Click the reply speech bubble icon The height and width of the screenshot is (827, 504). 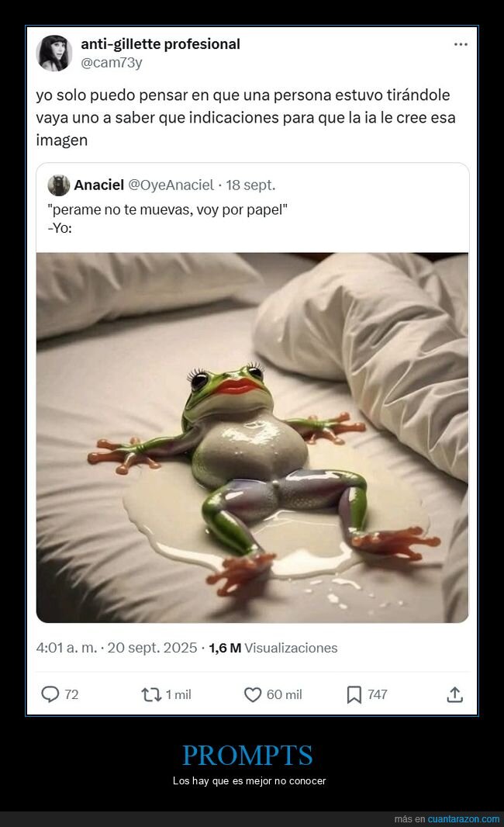pyautogui.click(x=50, y=694)
